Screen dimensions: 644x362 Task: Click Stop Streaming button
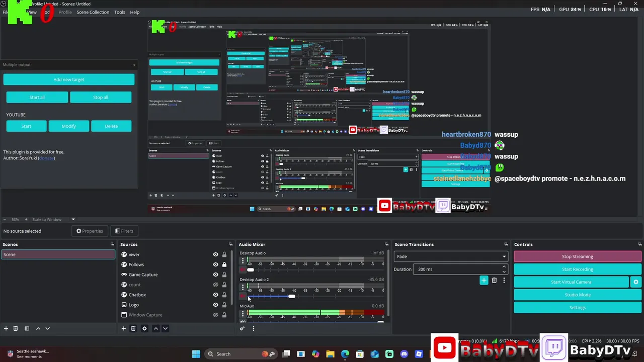tap(577, 256)
